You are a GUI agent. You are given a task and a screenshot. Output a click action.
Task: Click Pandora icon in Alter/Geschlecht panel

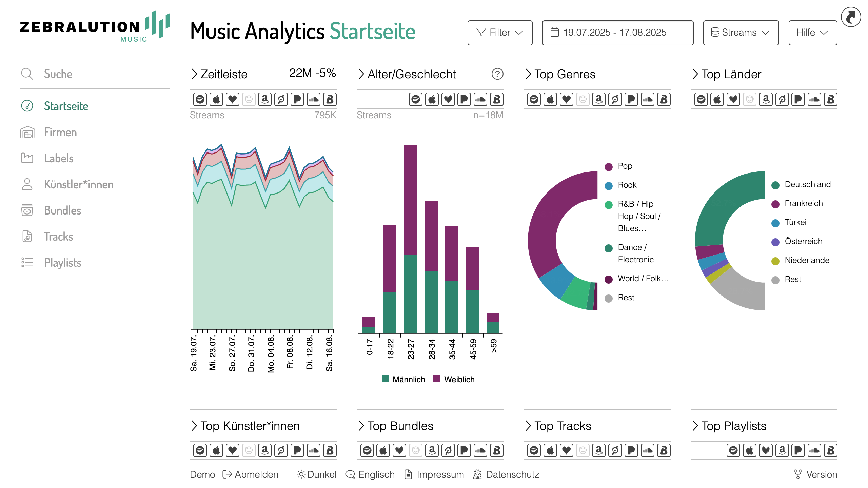click(x=464, y=99)
